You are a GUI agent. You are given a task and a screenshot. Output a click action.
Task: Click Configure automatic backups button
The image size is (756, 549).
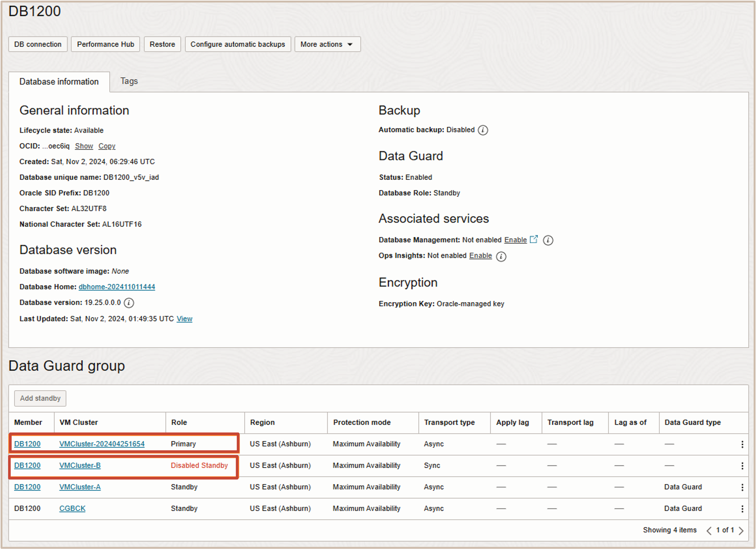point(238,44)
